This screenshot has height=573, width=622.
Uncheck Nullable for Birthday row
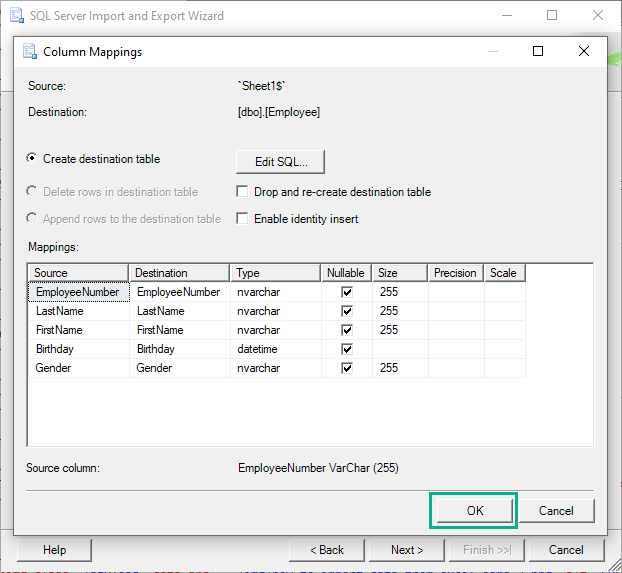click(347, 349)
